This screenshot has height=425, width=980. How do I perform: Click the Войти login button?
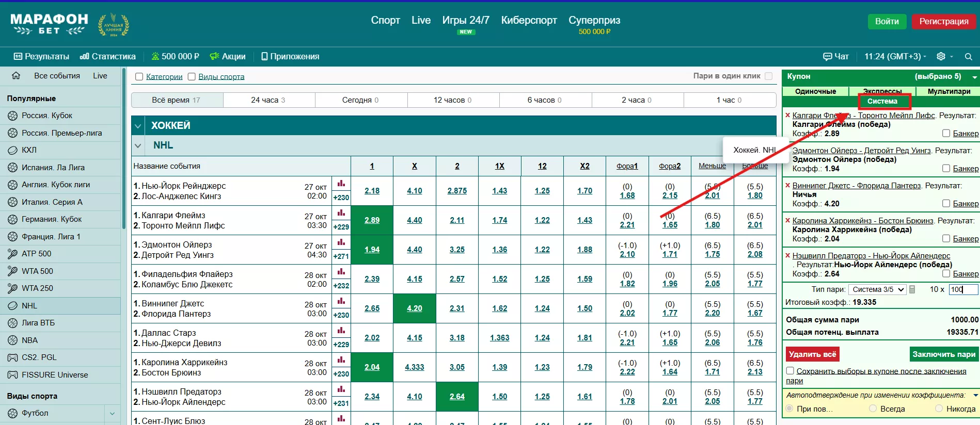tap(887, 21)
